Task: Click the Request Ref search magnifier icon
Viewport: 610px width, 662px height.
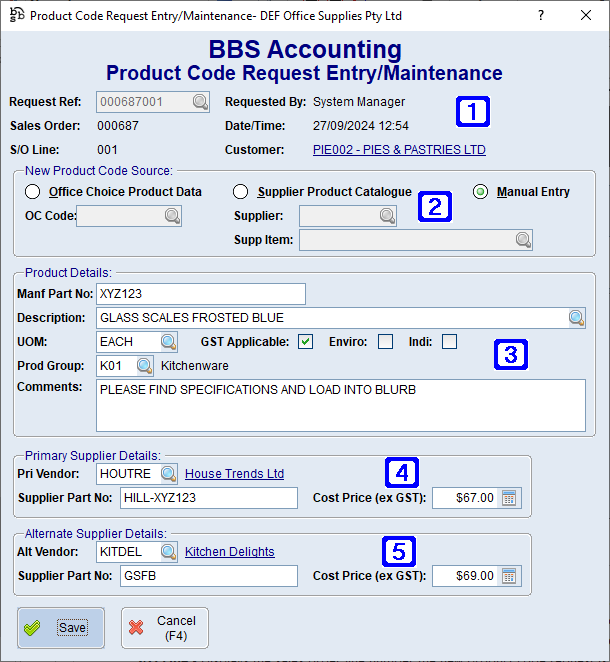Action: click(200, 102)
